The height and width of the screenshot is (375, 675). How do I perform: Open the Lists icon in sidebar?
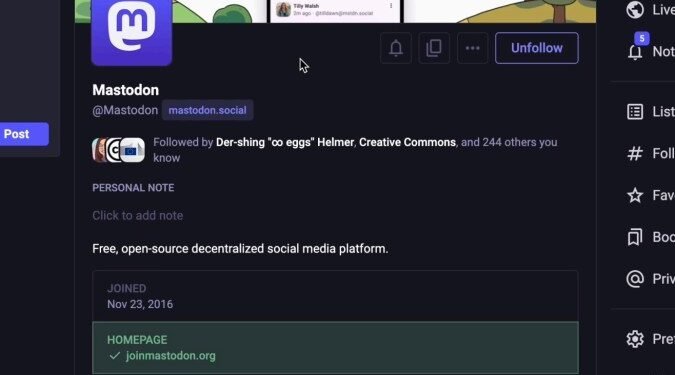click(x=635, y=112)
